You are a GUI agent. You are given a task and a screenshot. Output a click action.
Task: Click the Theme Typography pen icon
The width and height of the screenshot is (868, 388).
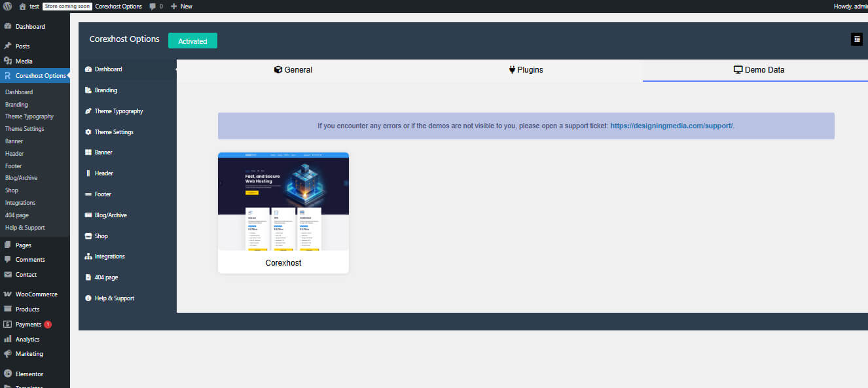88,111
